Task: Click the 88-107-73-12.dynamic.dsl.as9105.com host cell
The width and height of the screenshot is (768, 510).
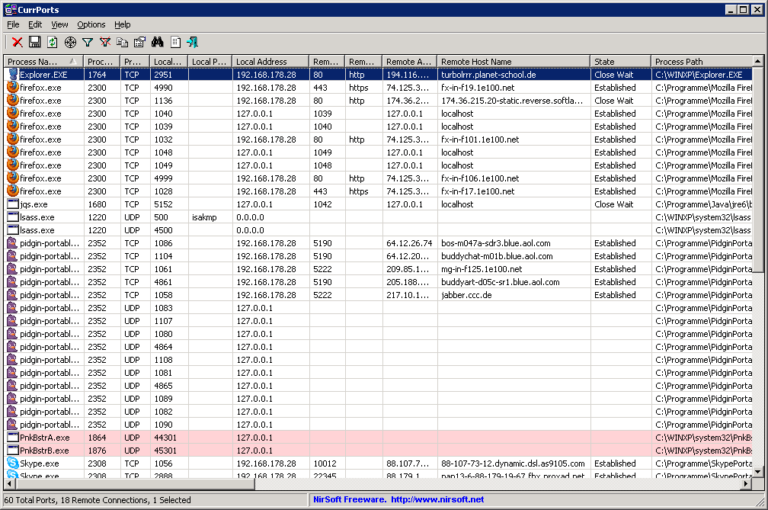Action: coord(513,463)
